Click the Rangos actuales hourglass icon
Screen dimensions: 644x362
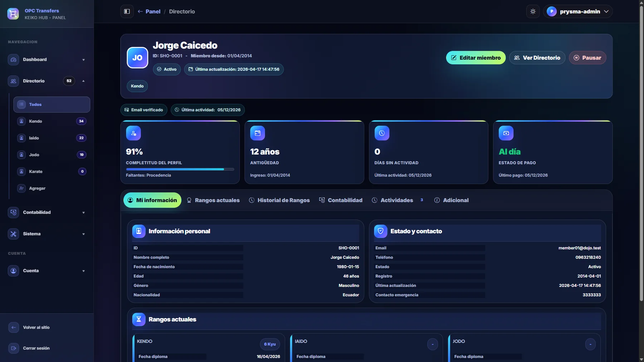click(x=139, y=319)
